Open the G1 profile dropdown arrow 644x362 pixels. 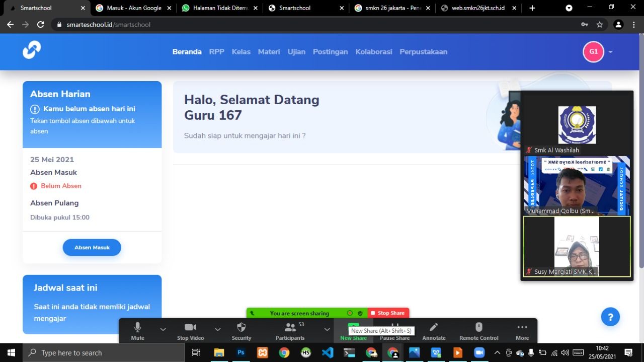[x=610, y=52]
